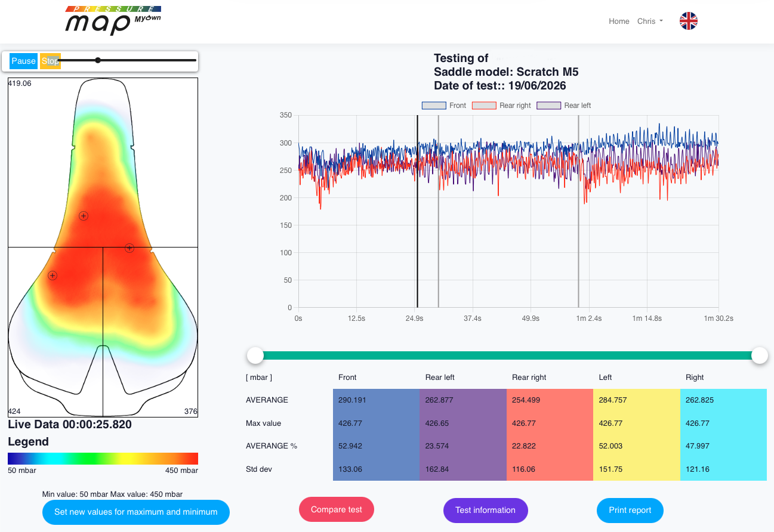
Task: Click the Print report button
Action: [630, 510]
